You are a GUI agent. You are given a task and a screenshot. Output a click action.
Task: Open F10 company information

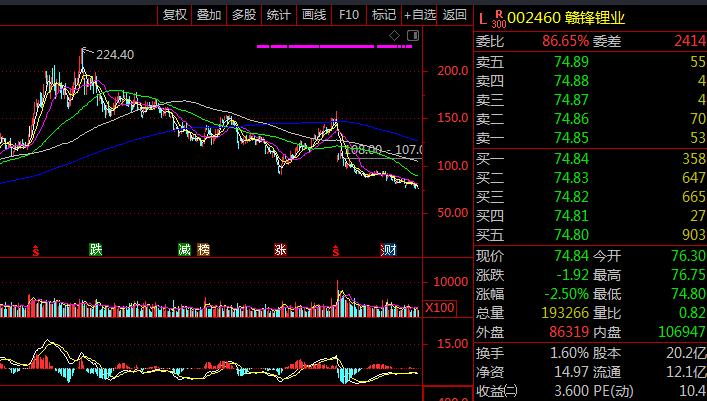pos(348,15)
